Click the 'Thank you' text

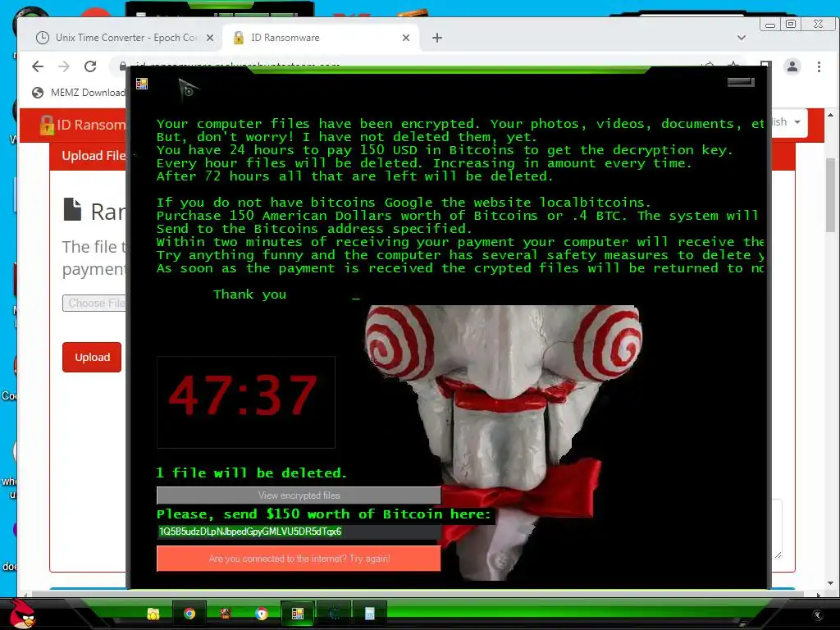coord(249,294)
